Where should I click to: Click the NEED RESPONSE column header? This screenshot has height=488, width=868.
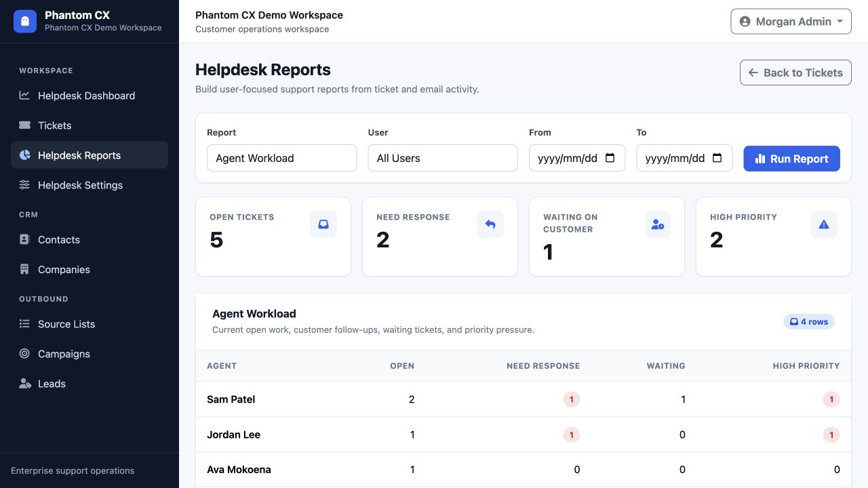[x=543, y=366]
